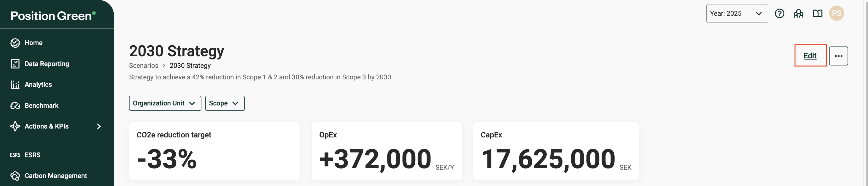Image resolution: width=868 pixels, height=186 pixels.
Task: Click the Benchmark gauge icon
Action: coord(15,106)
